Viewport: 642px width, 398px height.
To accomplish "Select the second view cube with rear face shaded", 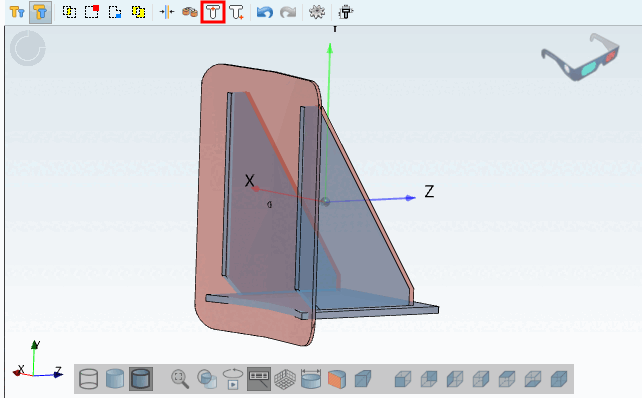I will (x=429, y=379).
